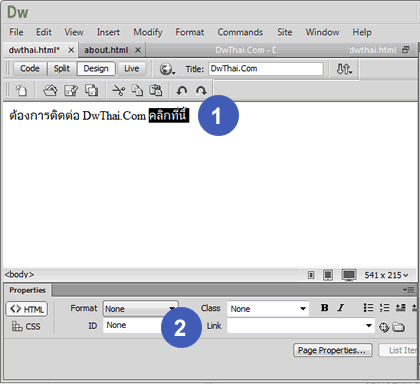Click the Page Properties button
420x384 pixels.
(x=332, y=350)
